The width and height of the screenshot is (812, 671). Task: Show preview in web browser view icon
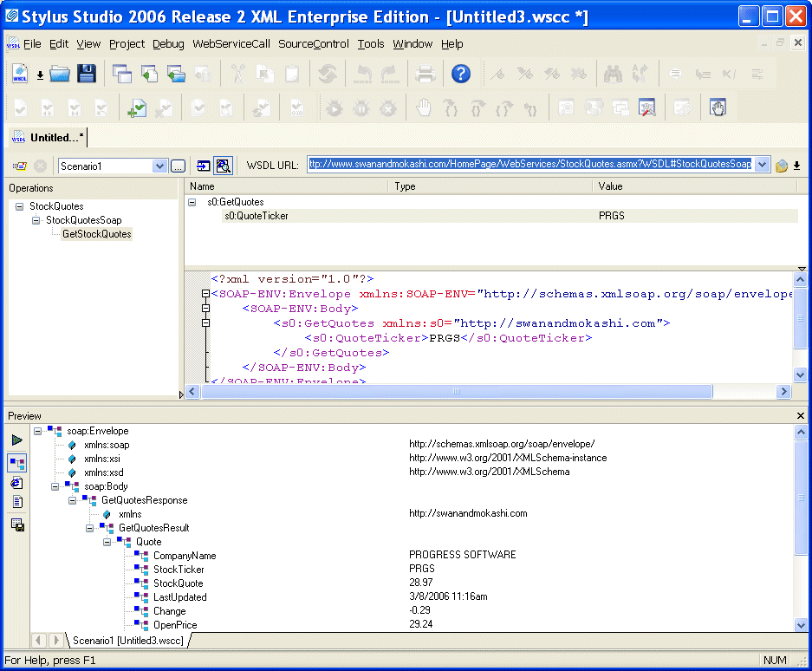[x=17, y=483]
